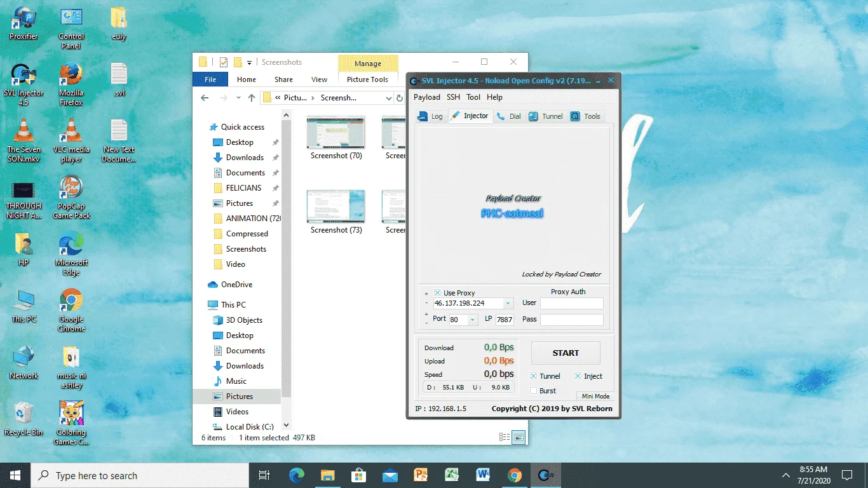The image size is (868, 488).
Task: Select The Seven SON.mkv desktop file
Action: pyautogui.click(x=24, y=140)
